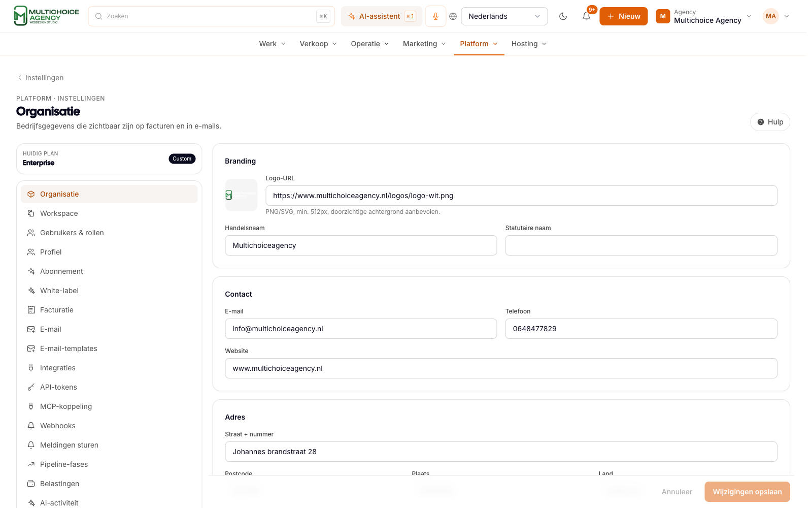This screenshot has height=508, width=812.
Task: Click the orange M agency avatar
Action: pos(663,16)
